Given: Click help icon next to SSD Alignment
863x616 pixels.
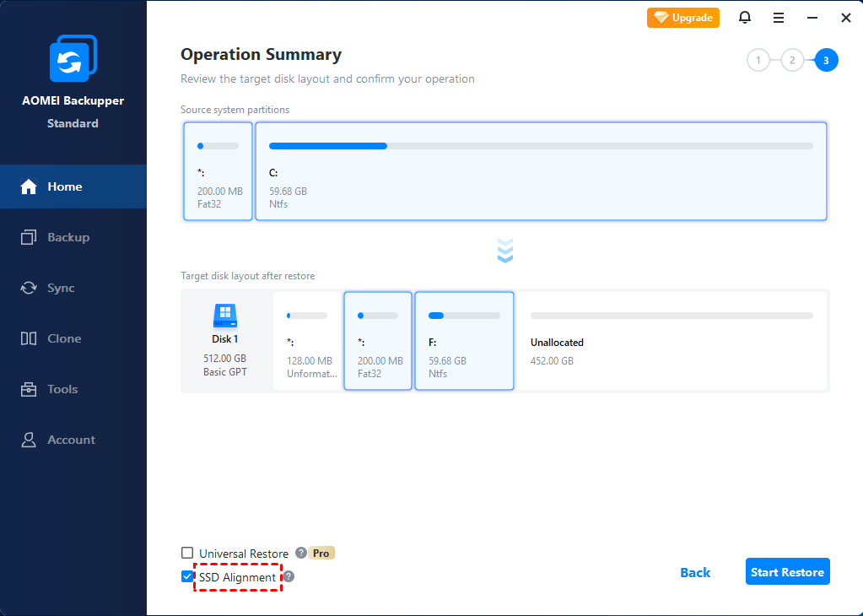Looking at the screenshot, I should point(289,576).
